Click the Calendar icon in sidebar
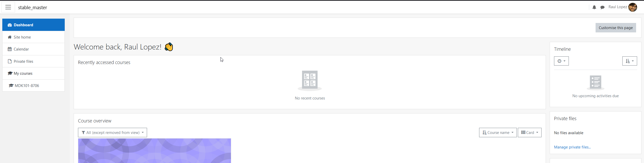The width and height of the screenshot is (644, 163). (10, 49)
